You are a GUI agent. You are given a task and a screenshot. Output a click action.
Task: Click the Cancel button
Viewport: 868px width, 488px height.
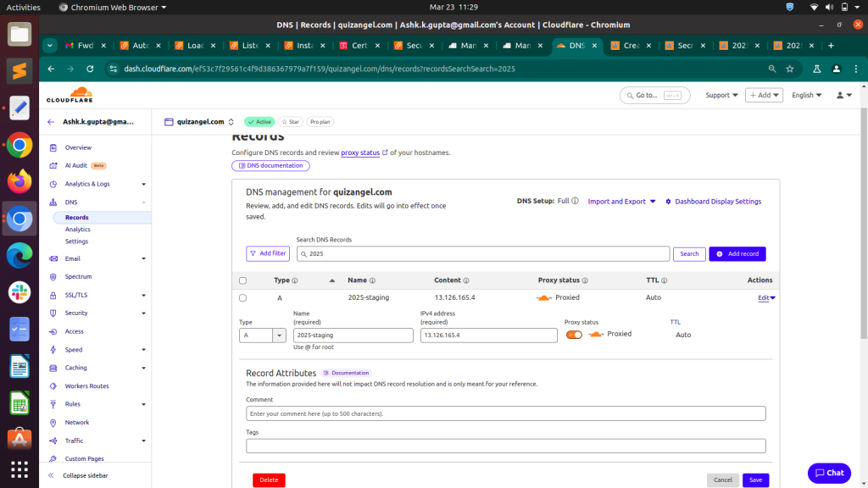click(722, 480)
